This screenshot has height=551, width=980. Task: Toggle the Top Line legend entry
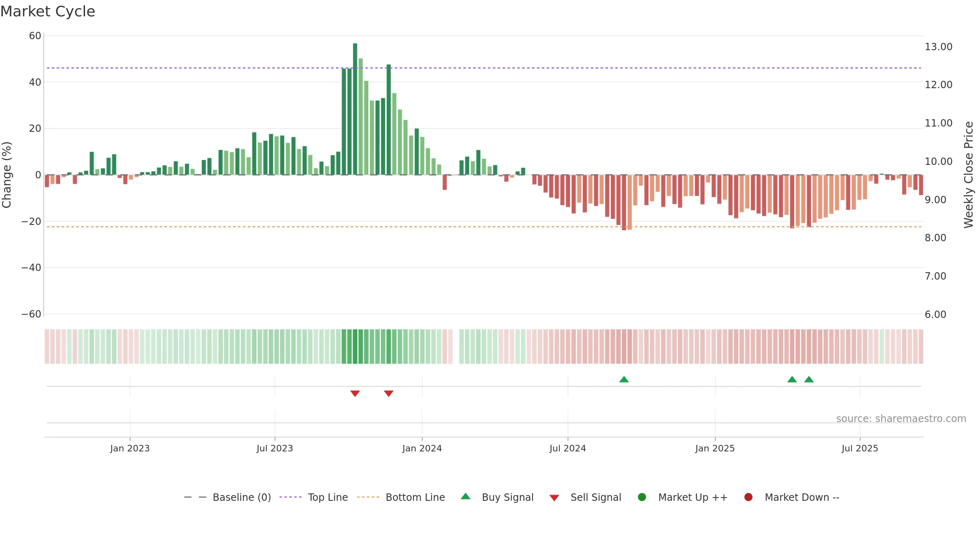[314, 497]
